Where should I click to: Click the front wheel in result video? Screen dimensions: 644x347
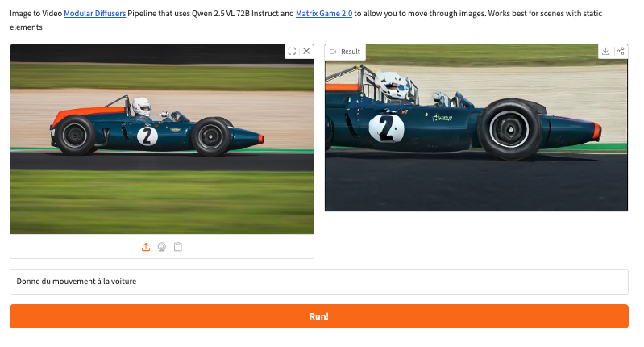point(509,129)
